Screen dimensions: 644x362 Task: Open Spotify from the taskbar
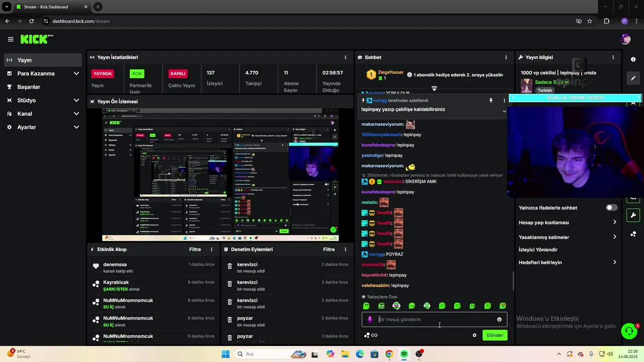click(x=404, y=354)
